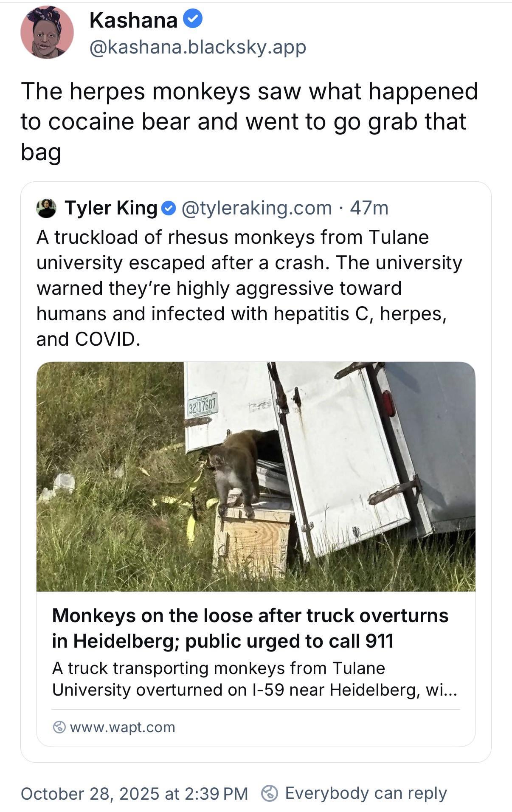Viewport: 512px width, 812px height.
Task: Open 'Everybody can reply' settings
Action: pyautogui.click(x=366, y=793)
